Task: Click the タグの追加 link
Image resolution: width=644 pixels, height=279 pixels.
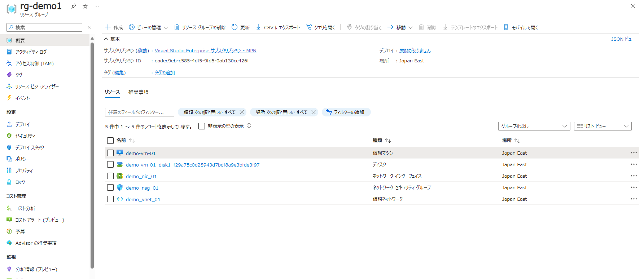Action: 165,72
